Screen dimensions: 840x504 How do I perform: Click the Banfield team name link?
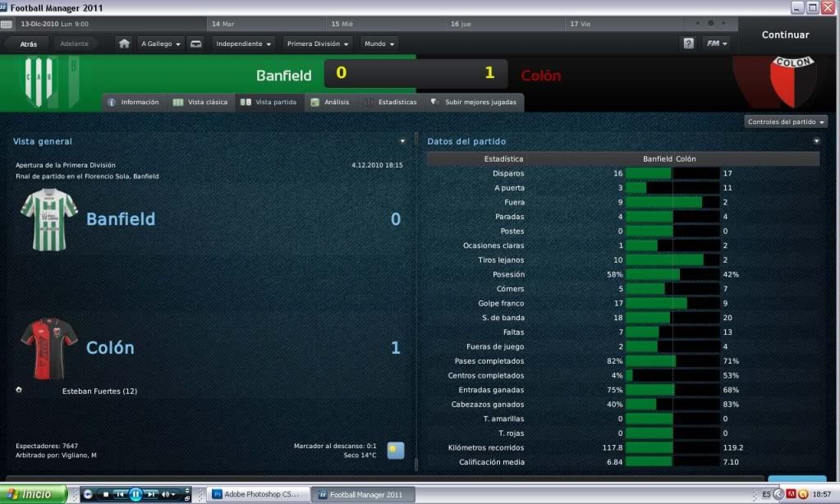tap(121, 219)
